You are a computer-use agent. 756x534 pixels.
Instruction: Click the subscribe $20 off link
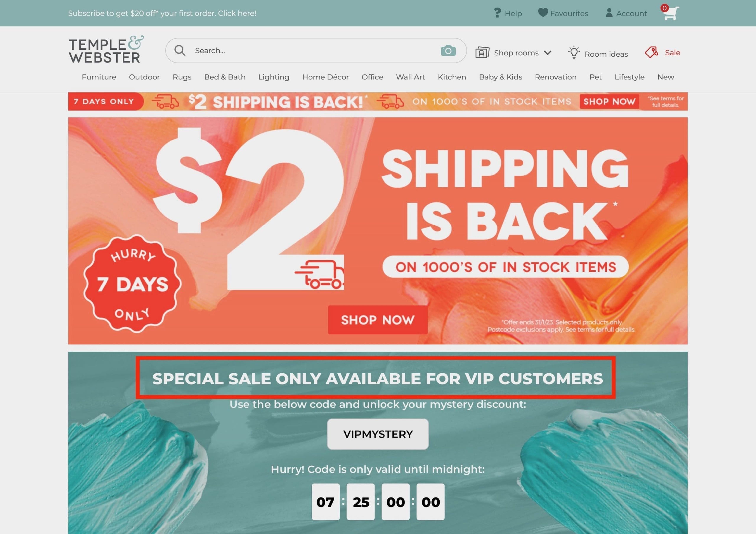point(162,13)
